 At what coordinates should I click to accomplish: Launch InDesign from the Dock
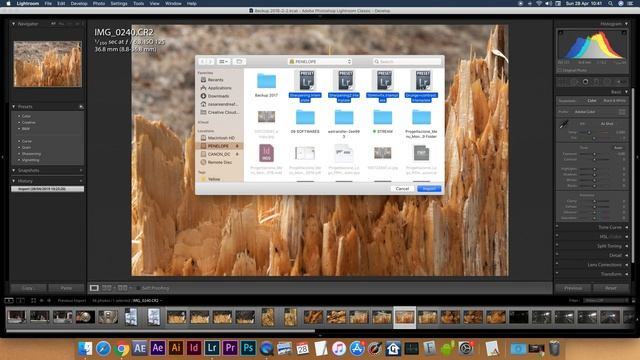pyautogui.click(x=194, y=348)
